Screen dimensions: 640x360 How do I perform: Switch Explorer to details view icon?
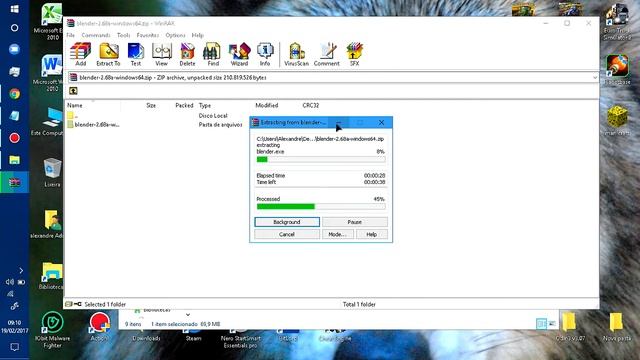(x=541, y=324)
